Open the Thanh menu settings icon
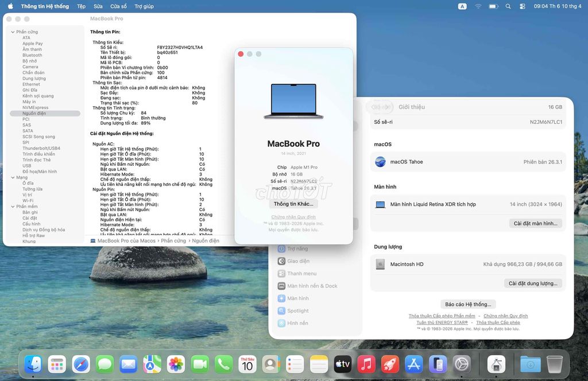588x381 pixels. pos(283,273)
